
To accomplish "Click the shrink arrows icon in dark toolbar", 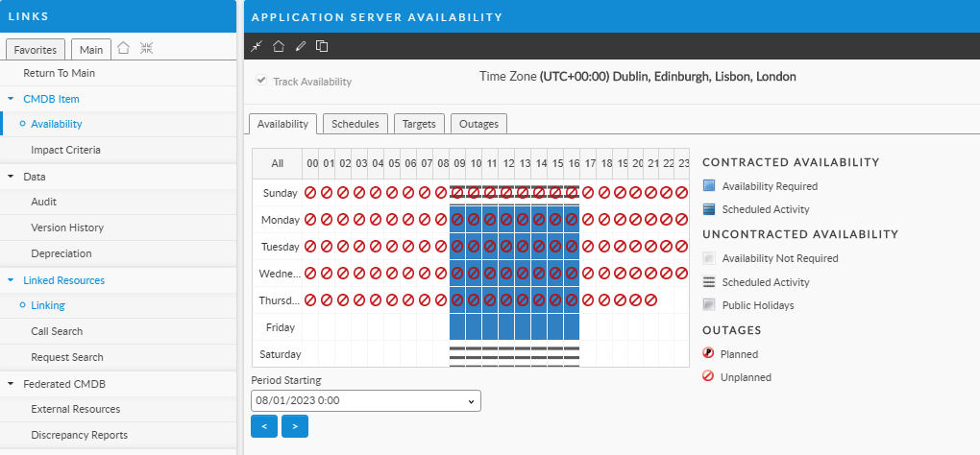I will click(x=257, y=46).
